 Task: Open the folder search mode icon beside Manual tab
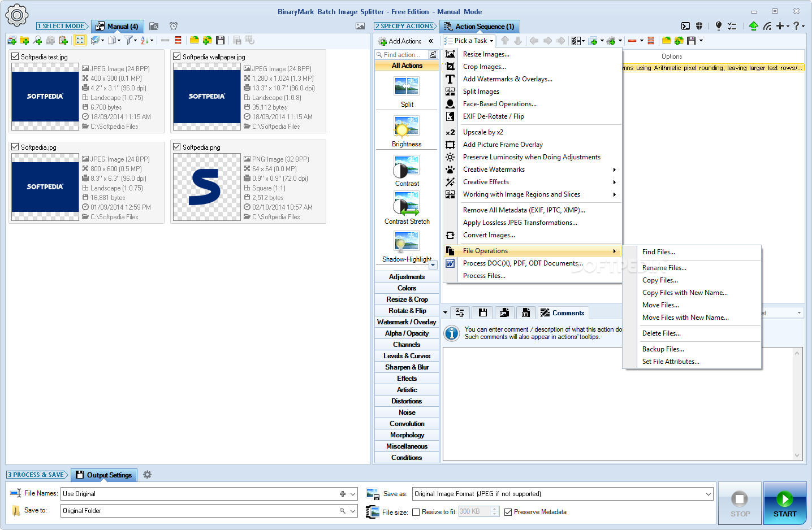point(154,26)
